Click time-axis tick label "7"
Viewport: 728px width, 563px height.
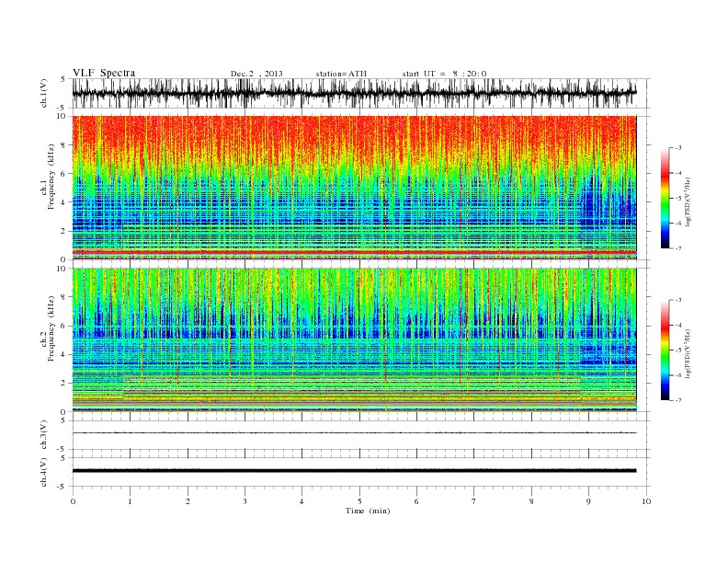(x=474, y=501)
